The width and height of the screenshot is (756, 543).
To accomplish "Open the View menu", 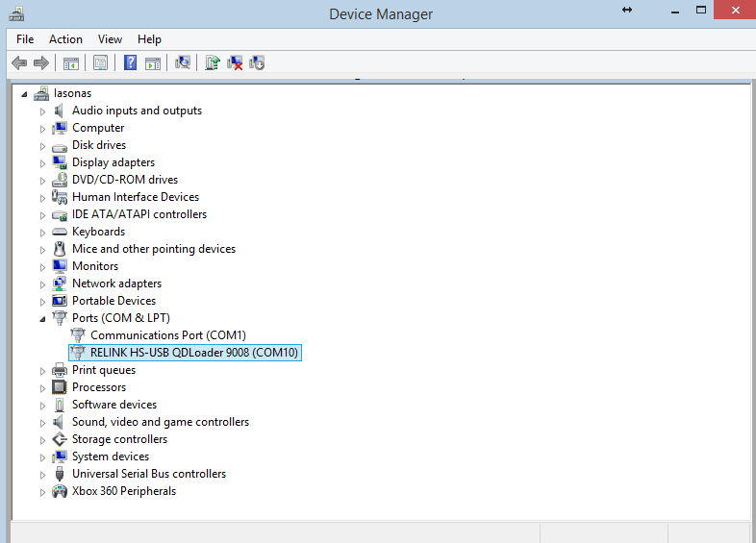I will pyautogui.click(x=110, y=39).
